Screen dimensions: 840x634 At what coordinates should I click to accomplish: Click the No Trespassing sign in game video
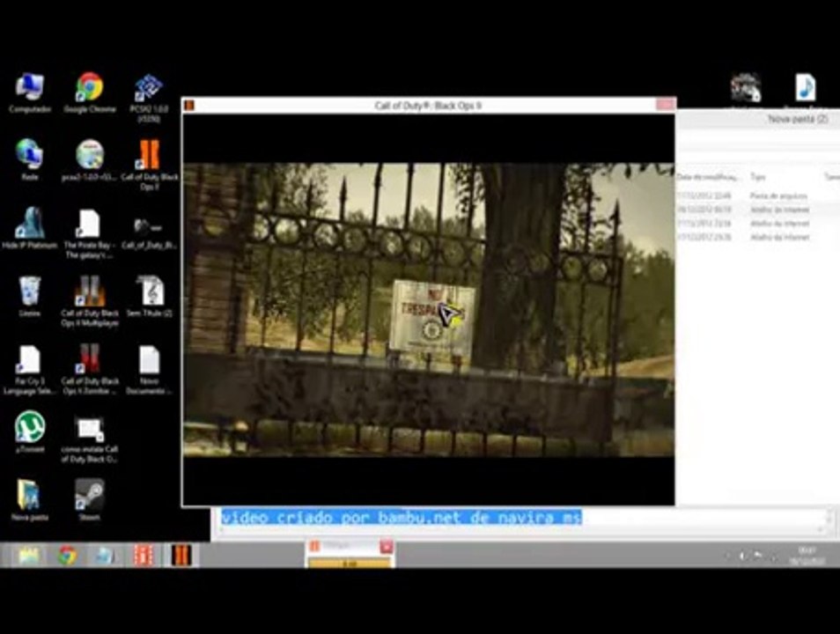coord(433,320)
